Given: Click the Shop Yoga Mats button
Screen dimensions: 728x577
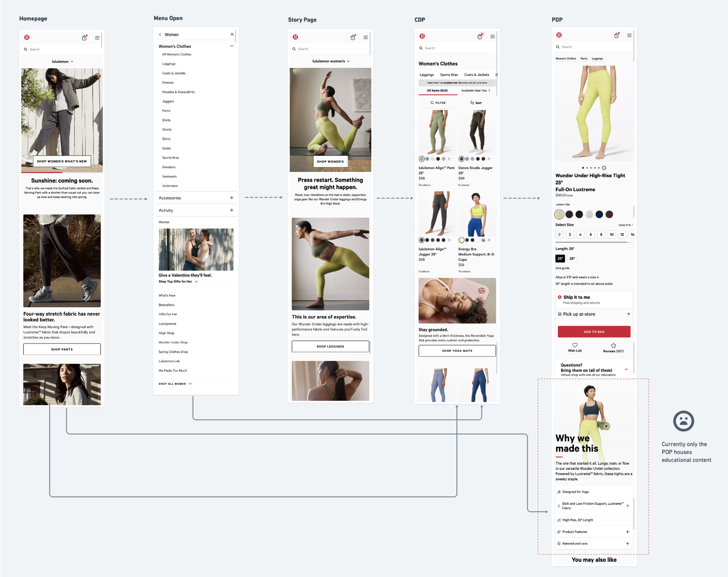Looking at the screenshot, I should 457,351.
